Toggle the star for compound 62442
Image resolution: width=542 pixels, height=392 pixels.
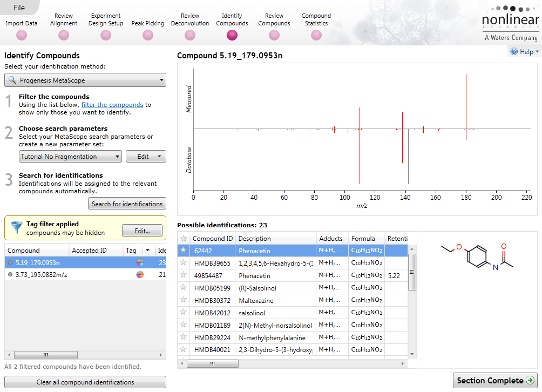pyautogui.click(x=184, y=250)
